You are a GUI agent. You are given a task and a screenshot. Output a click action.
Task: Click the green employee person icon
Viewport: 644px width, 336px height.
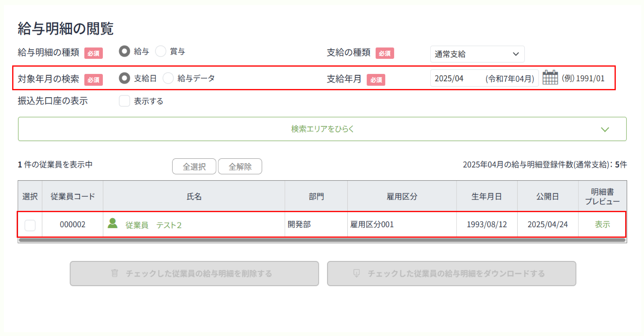[113, 223]
